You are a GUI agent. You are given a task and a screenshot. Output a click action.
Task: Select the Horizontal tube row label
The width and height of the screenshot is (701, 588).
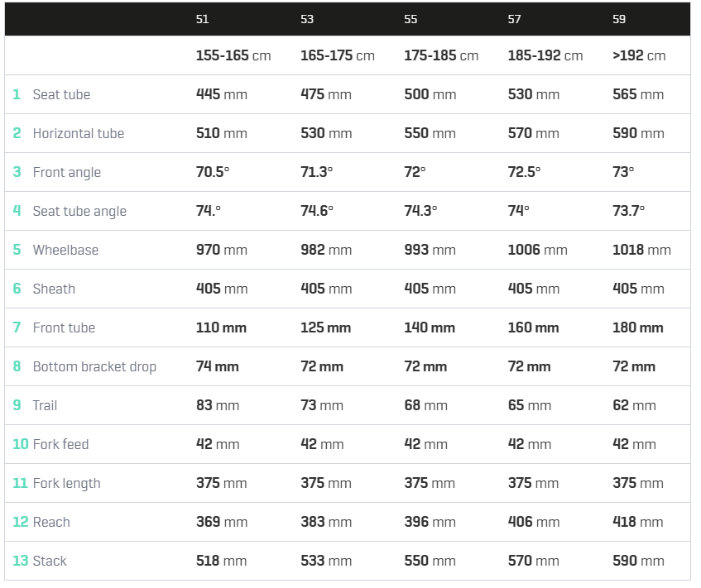tap(79, 133)
